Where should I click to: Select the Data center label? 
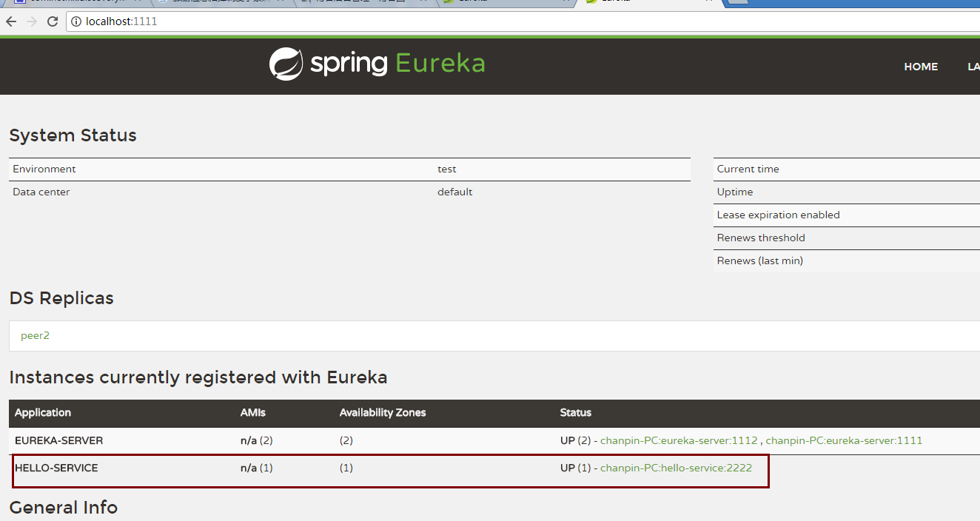[x=41, y=192]
